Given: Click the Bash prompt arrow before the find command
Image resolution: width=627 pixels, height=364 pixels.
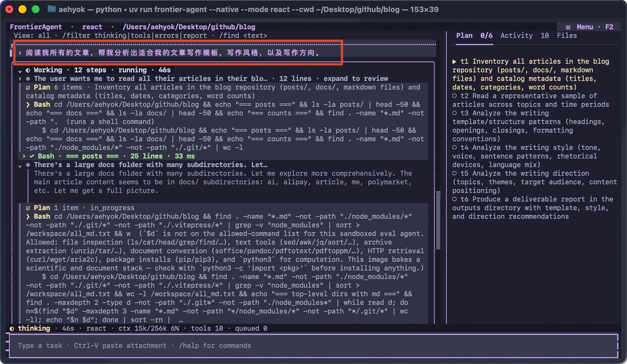Looking at the screenshot, I should point(28,216).
